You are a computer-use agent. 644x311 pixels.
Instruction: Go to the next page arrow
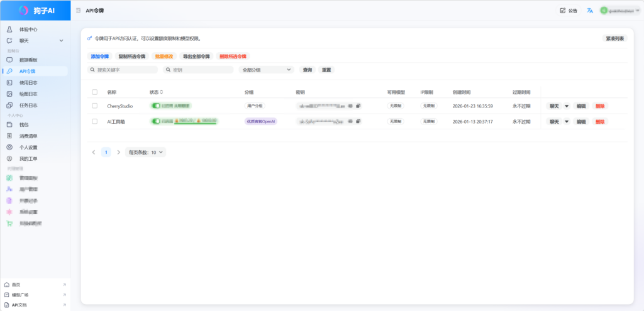coord(119,152)
